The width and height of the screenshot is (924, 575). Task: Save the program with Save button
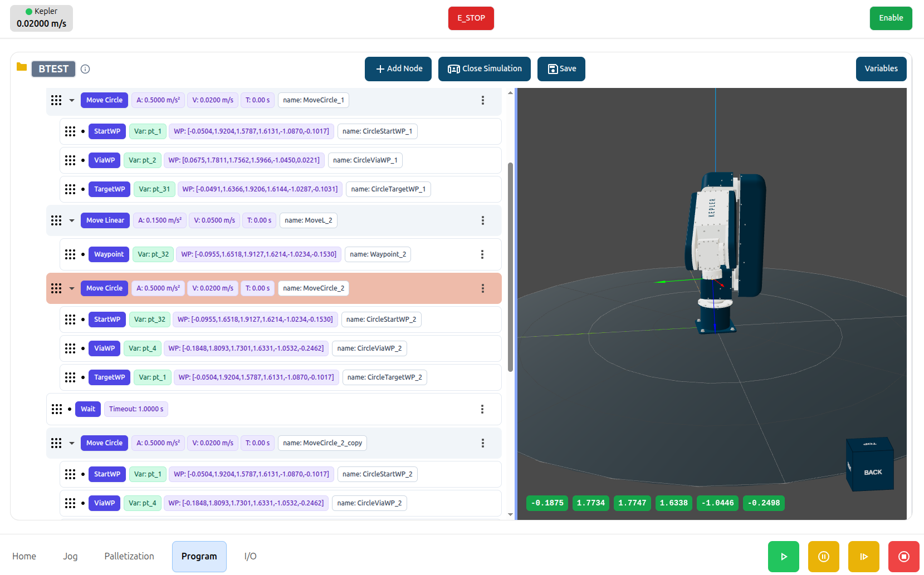[561, 69]
